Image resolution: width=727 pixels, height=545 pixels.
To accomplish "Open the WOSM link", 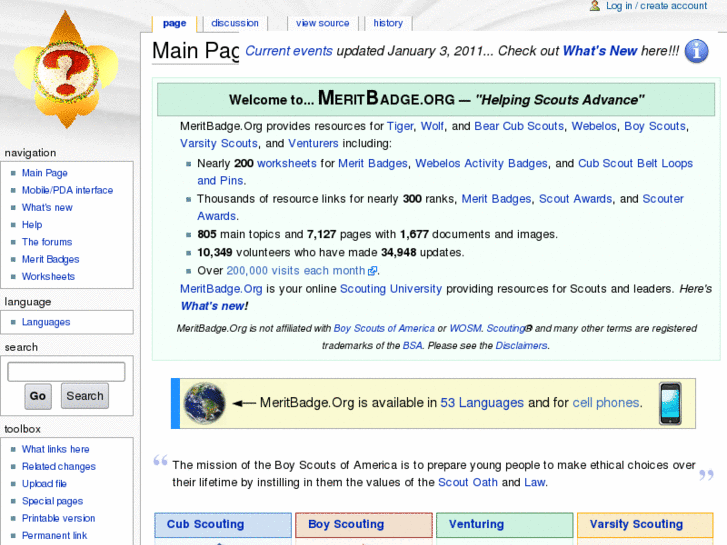I will 466,328.
